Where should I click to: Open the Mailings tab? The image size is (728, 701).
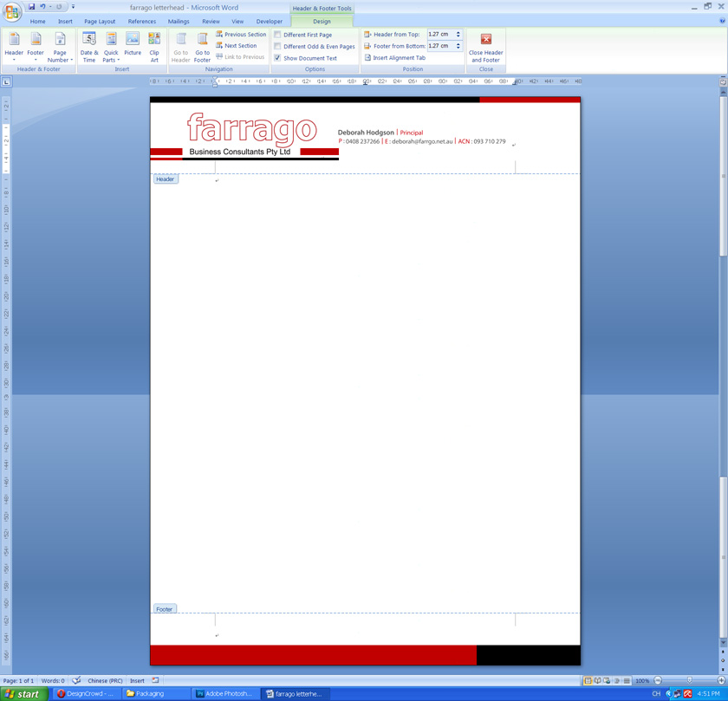pos(179,22)
